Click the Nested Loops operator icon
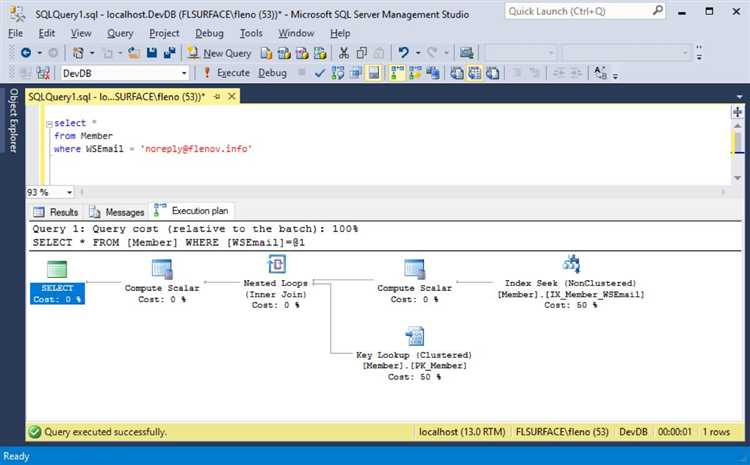 coord(277,265)
